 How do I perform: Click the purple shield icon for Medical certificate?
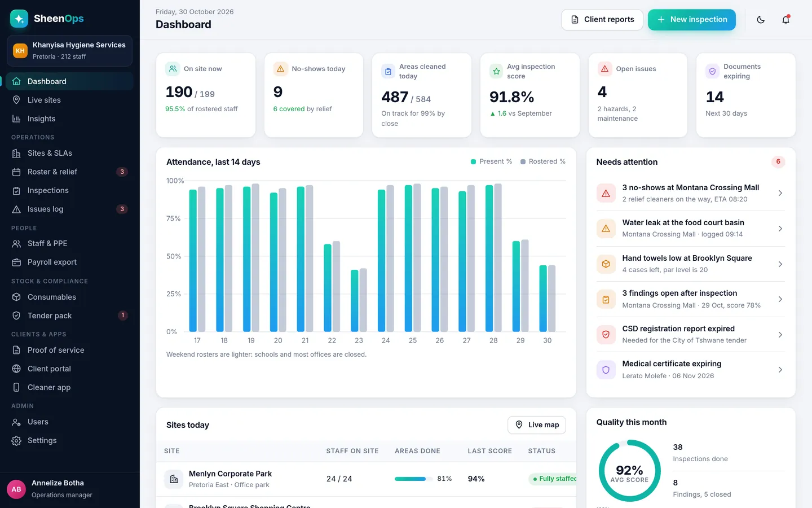(606, 370)
